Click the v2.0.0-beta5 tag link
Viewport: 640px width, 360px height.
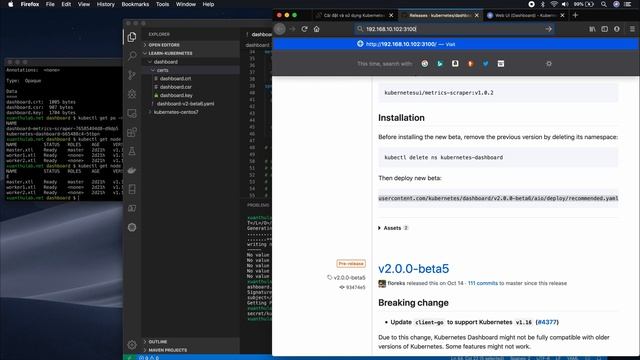[347, 278]
